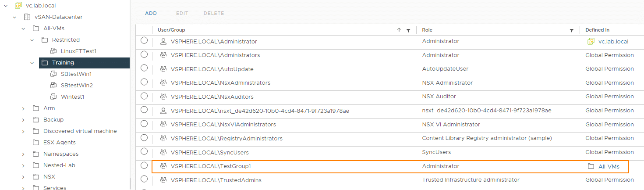Collapse the Restricted folder chevron
Image resolution: width=644 pixels, height=190 pixels.
(32, 40)
